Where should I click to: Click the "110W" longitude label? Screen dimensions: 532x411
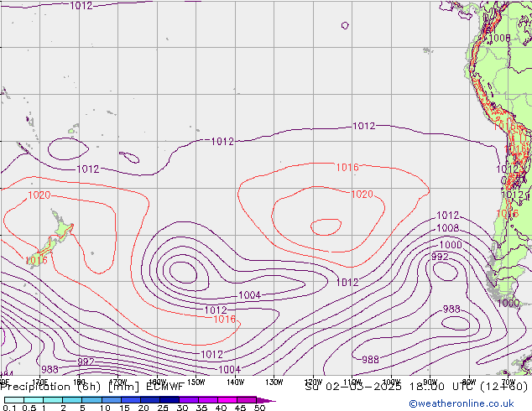[352, 382]
